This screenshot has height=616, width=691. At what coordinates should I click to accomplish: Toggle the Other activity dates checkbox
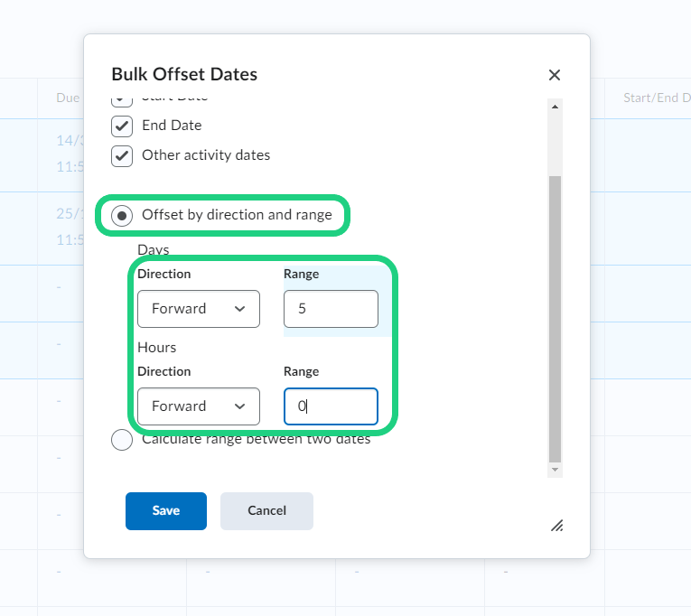click(122, 155)
